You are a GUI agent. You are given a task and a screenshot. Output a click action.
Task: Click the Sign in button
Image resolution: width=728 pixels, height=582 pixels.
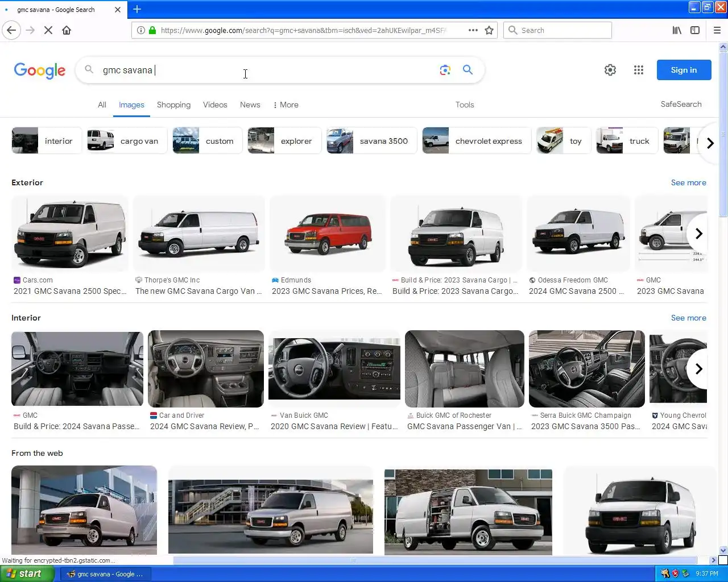coord(684,70)
